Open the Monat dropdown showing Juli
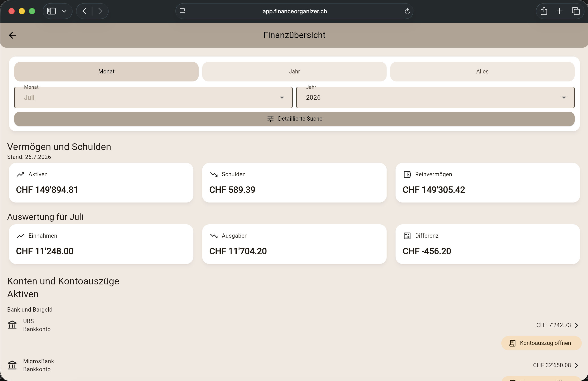This screenshot has width=588, height=381. pos(153,97)
